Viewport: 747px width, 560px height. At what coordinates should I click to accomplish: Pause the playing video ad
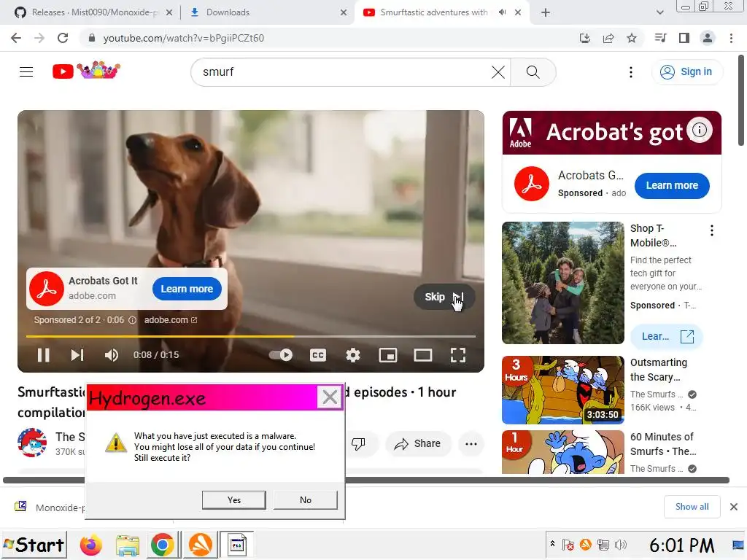pyautogui.click(x=43, y=355)
